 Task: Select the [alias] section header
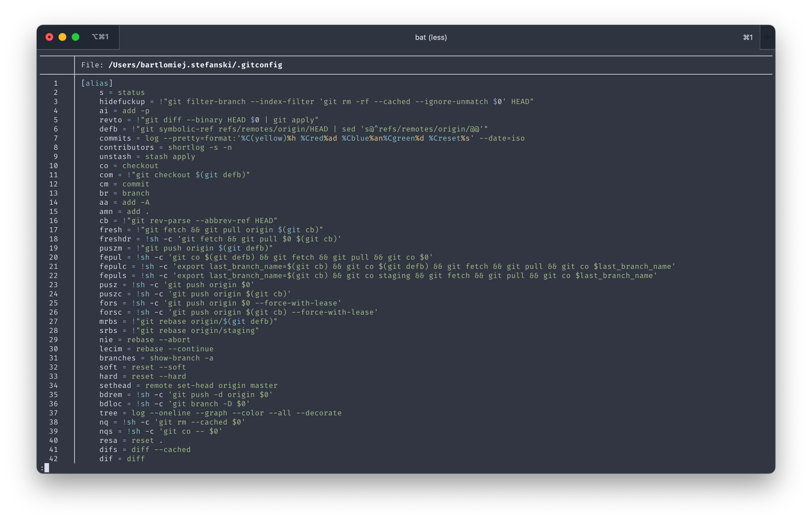(97, 83)
